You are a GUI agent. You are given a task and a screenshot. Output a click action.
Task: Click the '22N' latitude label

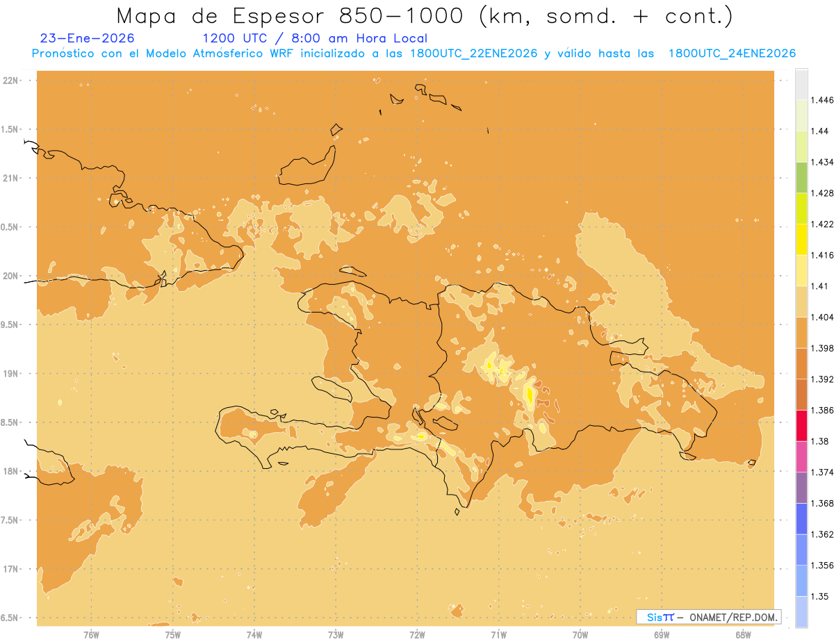[x=12, y=81]
